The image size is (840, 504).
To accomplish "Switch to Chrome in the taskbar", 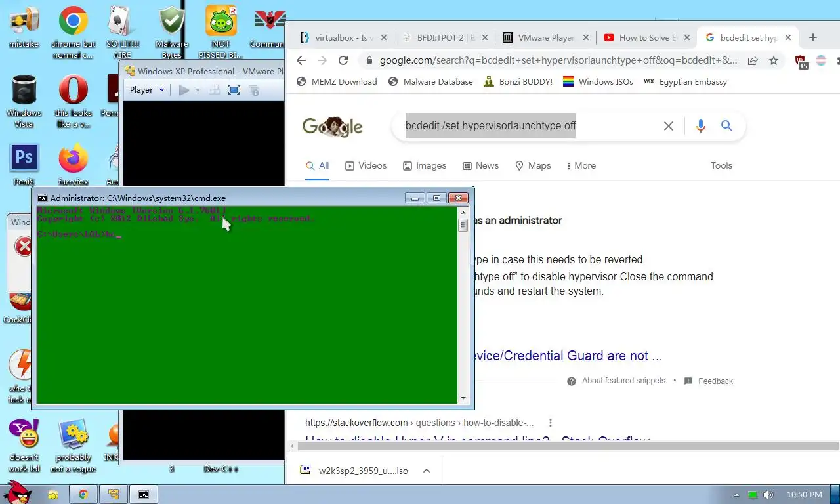I will [83, 494].
